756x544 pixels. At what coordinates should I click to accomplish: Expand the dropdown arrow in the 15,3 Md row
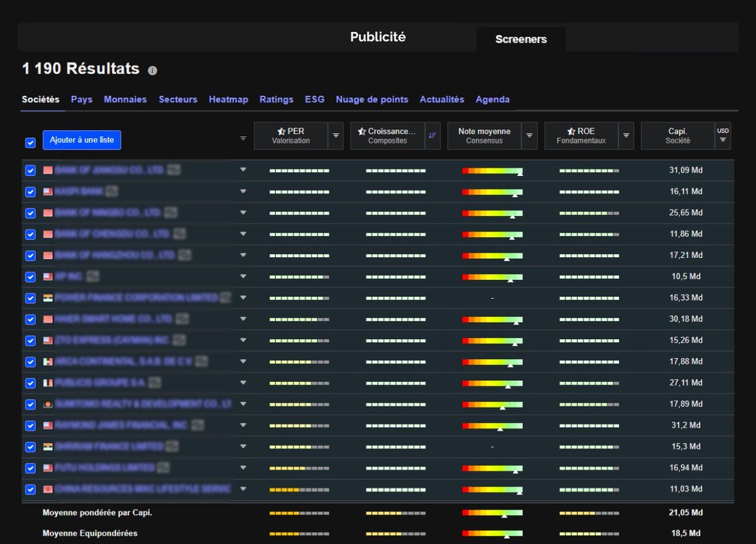243,446
